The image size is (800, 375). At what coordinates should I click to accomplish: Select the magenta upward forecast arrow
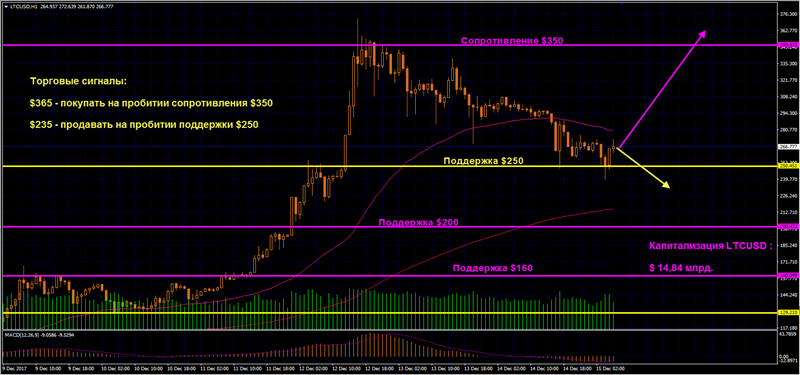click(x=662, y=89)
